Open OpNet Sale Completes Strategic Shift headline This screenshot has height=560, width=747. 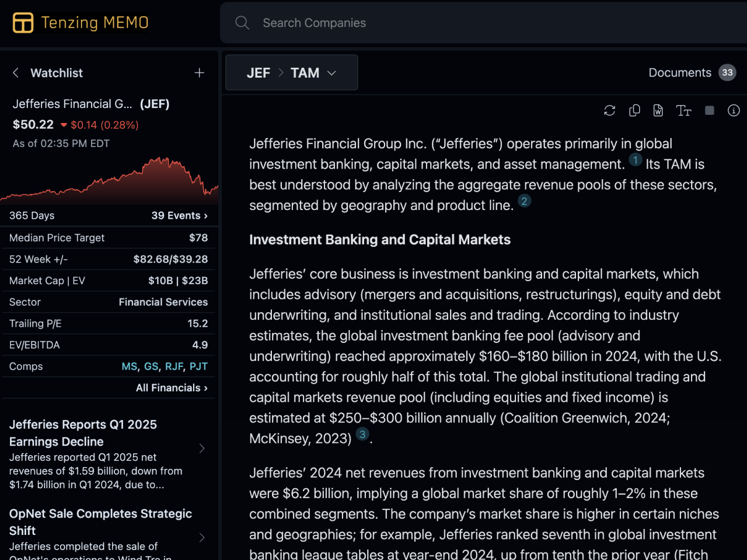(100, 522)
